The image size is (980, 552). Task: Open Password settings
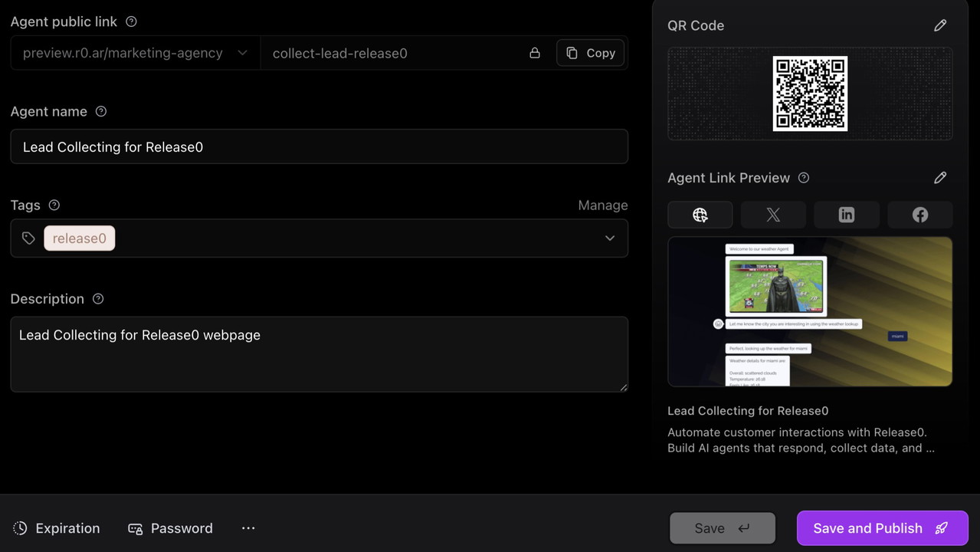pos(170,528)
